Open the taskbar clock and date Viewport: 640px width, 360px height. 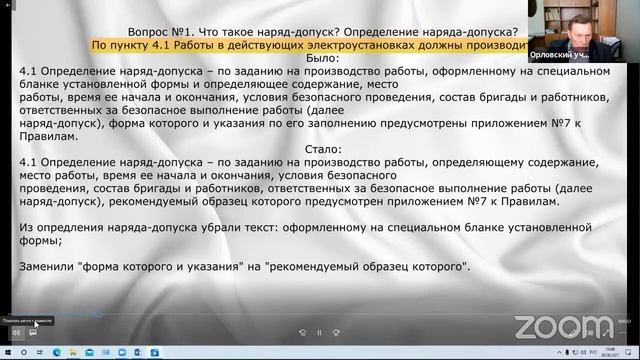pyautogui.click(x=610, y=352)
